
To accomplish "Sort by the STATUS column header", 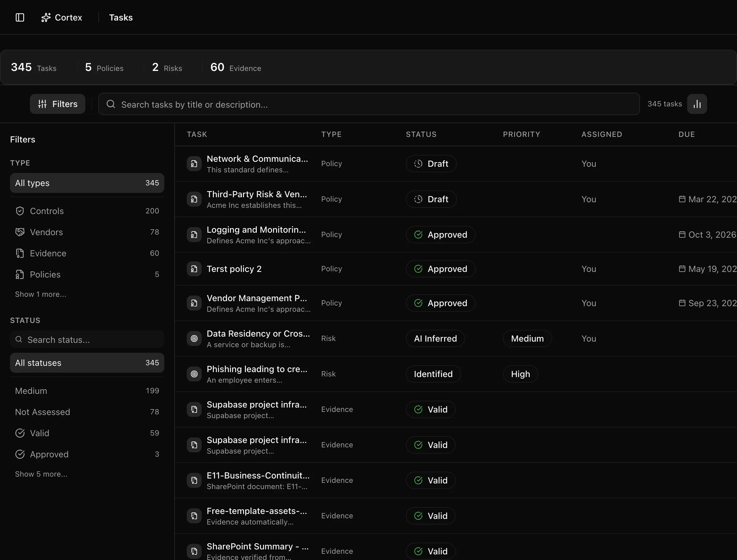I will click(421, 134).
